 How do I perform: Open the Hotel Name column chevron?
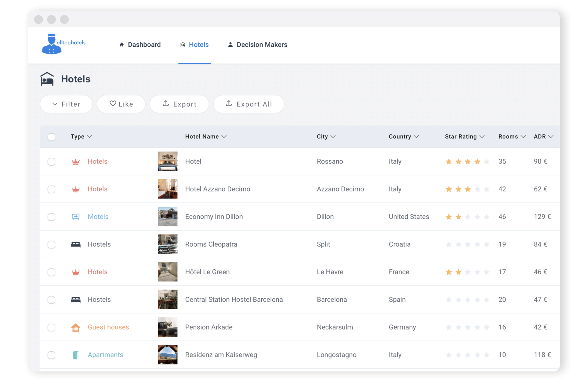(x=224, y=136)
